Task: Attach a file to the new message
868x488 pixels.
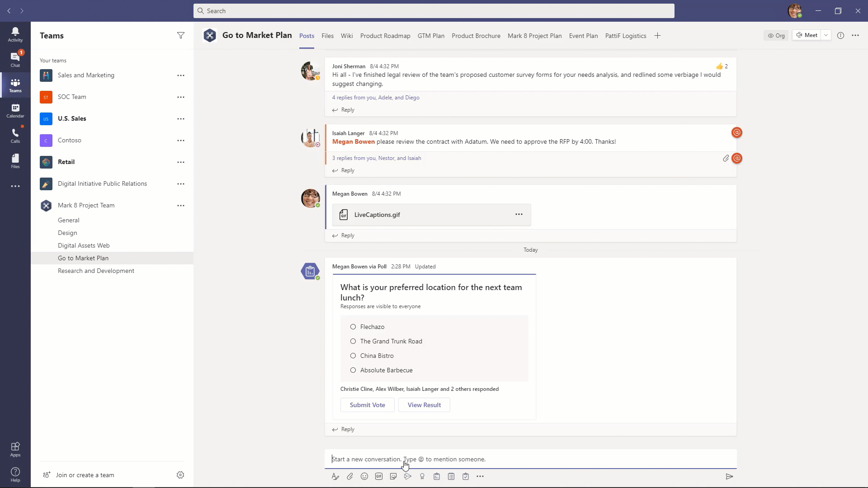Action: click(350, 476)
